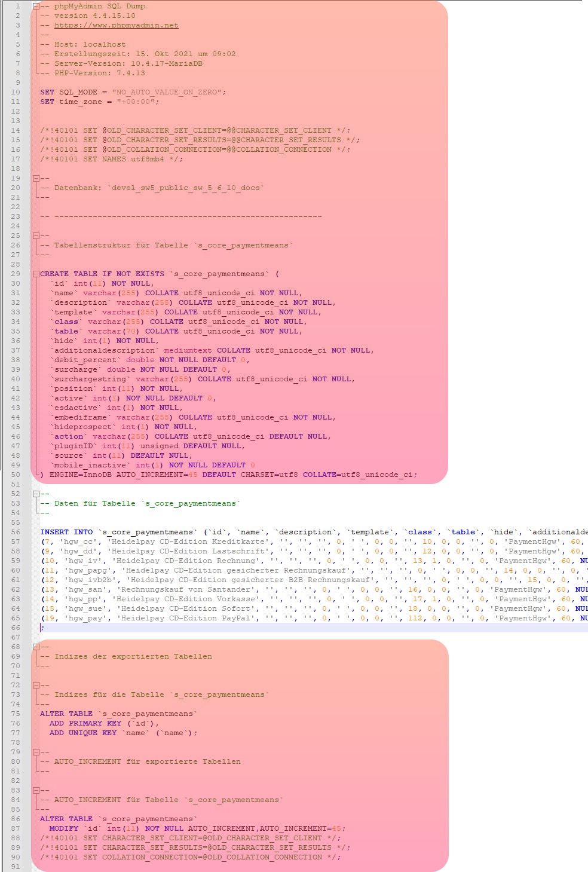The width and height of the screenshot is (588, 872).
Task: Click the 'hgw_cc' Kreditkarte row
Action: pyautogui.click(x=314, y=541)
